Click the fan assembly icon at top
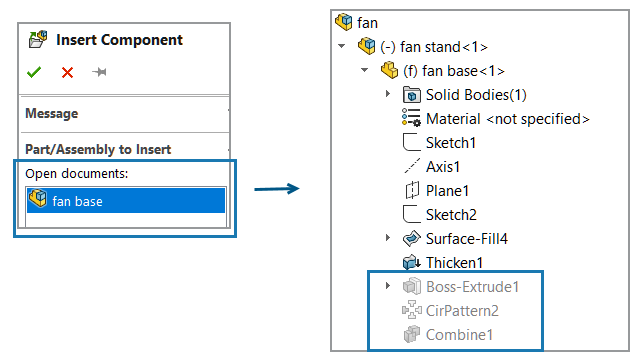 pos(344,22)
